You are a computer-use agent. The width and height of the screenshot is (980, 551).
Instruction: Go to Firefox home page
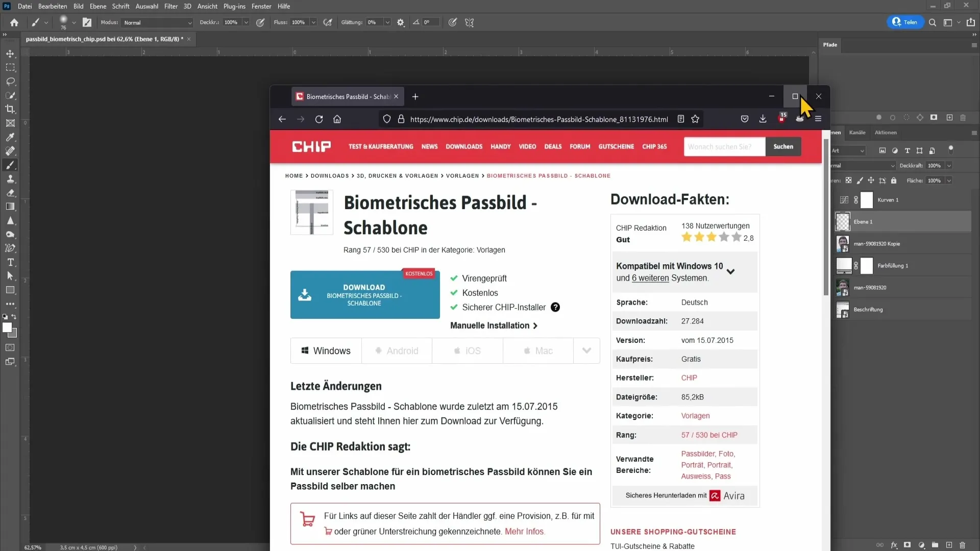click(x=337, y=119)
